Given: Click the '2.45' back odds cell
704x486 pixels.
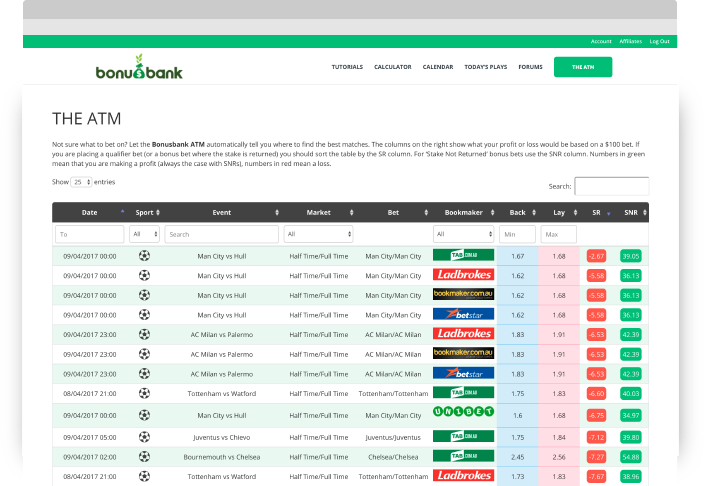Looking at the screenshot, I should coord(517,457).
